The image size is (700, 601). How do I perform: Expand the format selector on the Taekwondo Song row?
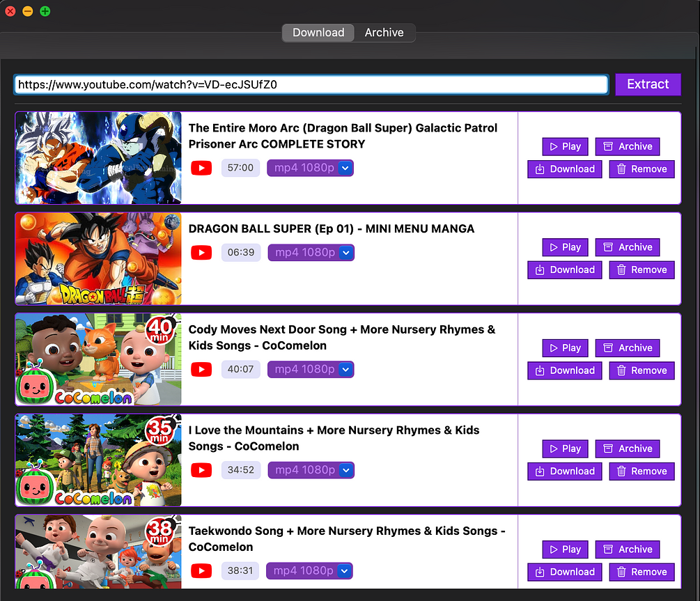pos(344,570)
